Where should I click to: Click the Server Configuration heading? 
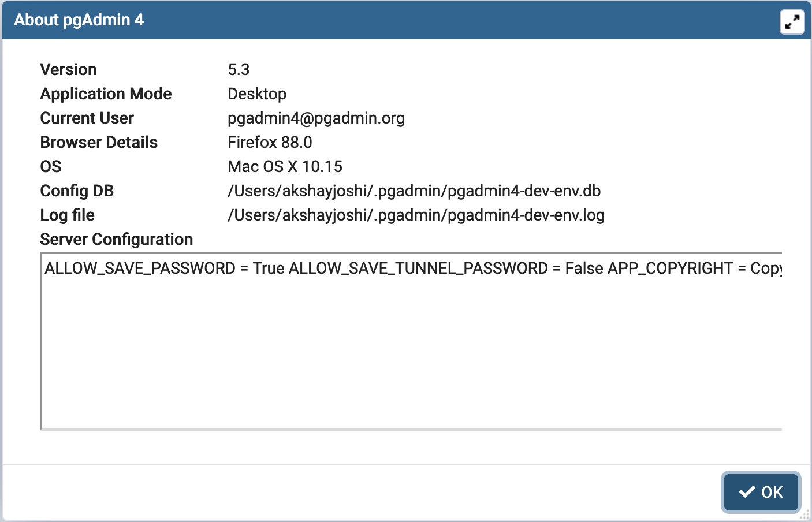point(116,240)
